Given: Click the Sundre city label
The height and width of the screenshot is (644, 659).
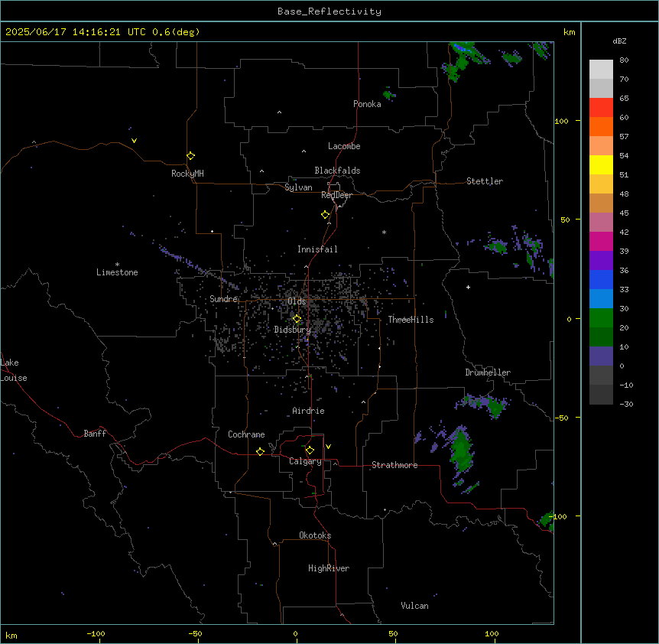Looking at the screenshot, I should tap(223, 299).
